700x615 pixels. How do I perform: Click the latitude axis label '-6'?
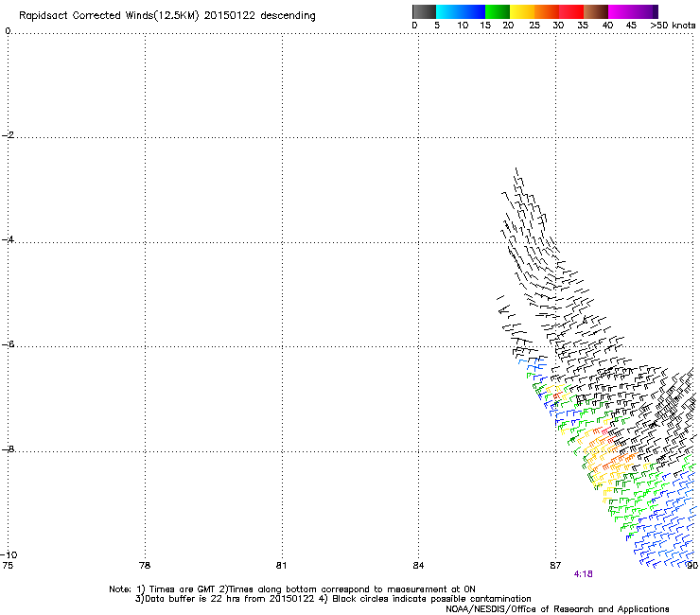pyautogui.click(x=8, y=344)
